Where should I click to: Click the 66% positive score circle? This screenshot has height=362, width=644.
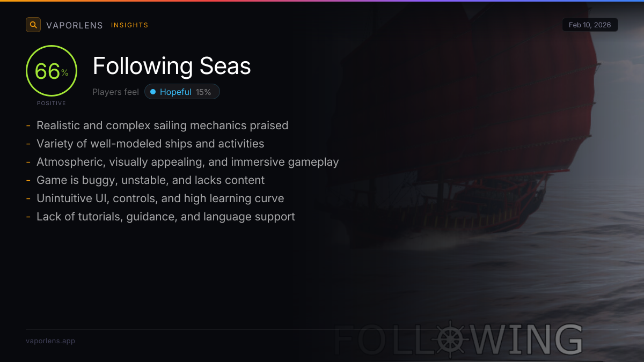52,71
